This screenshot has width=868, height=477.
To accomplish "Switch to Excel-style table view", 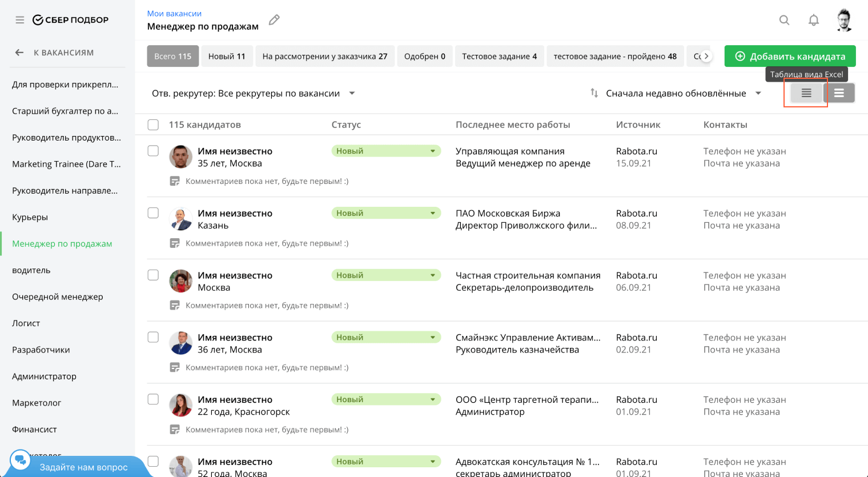I will click(x=806, y=93).
